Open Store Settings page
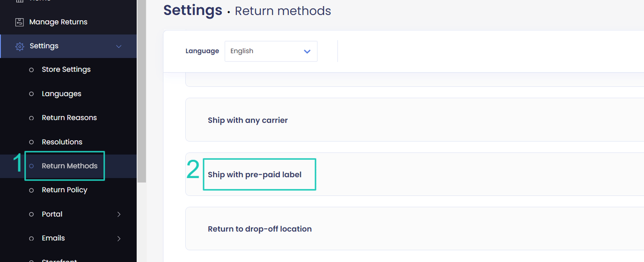Image resolution: width=644 pixels, height=262 pixels. [x=66, y=69]
